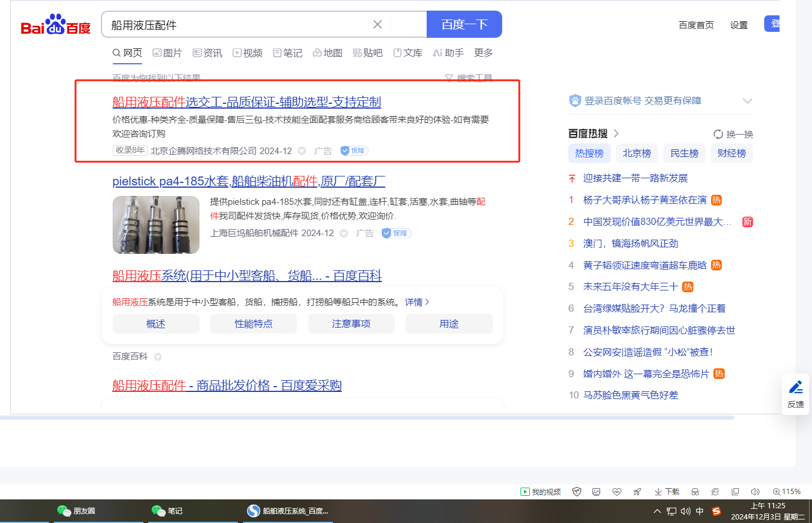Image resolution: width=812 pixels, height=523 pixels.
Task: Open the 搜索工具 filter dropdown
Action: [x=469, y=78]
